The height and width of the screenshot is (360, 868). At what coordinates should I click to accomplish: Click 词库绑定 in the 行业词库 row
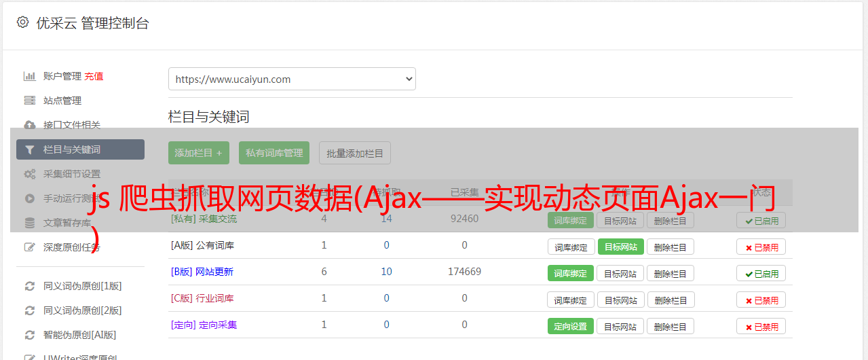[571, 300]
